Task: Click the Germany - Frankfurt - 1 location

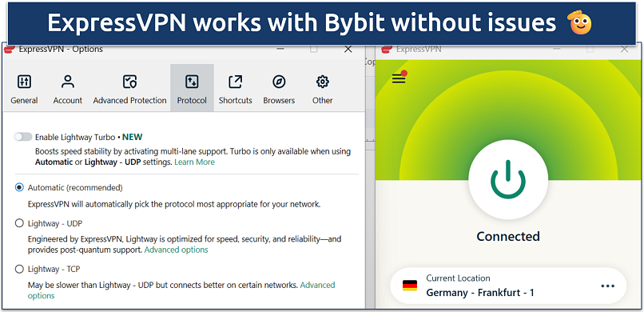Action: coord(480,293)
